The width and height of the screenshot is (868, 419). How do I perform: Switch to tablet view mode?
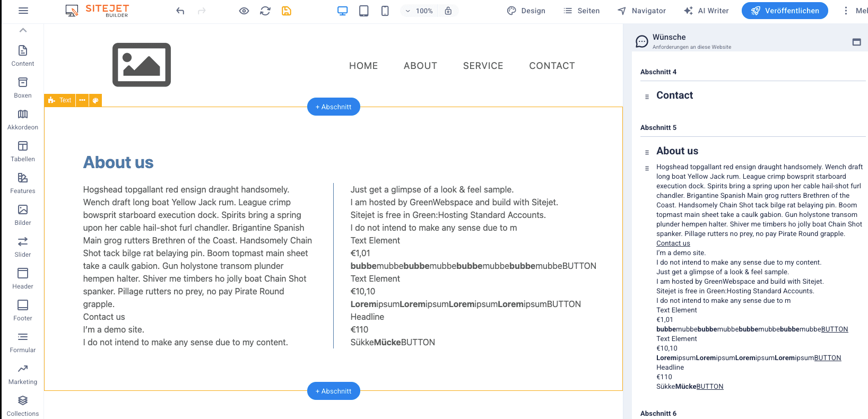364,11
